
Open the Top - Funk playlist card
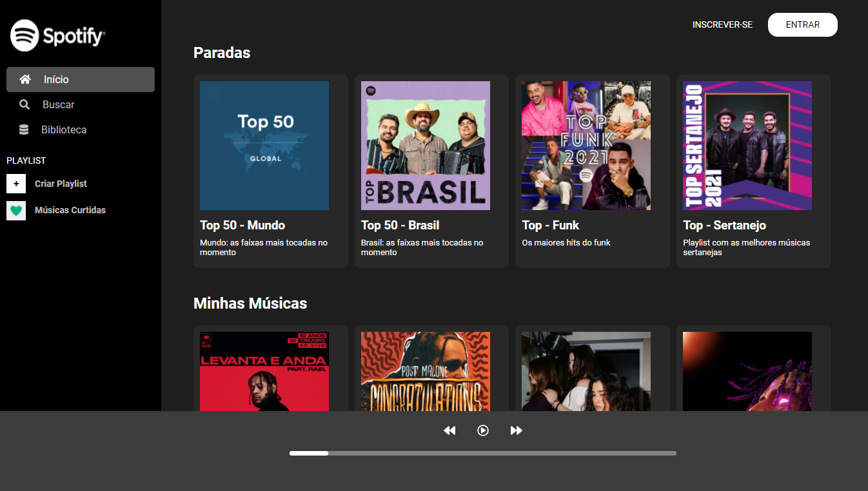pos(586,145)
